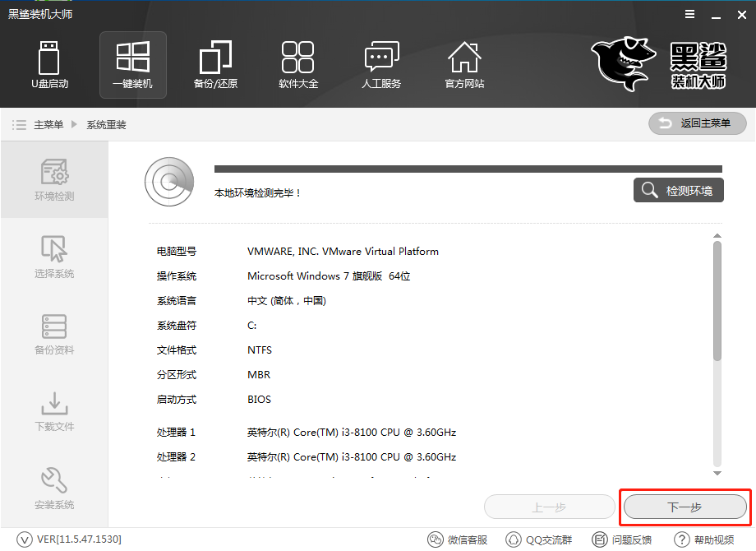Expand the sidebar list menu
Viewport: 756px width, 551px height.
[x=19, y=124]
